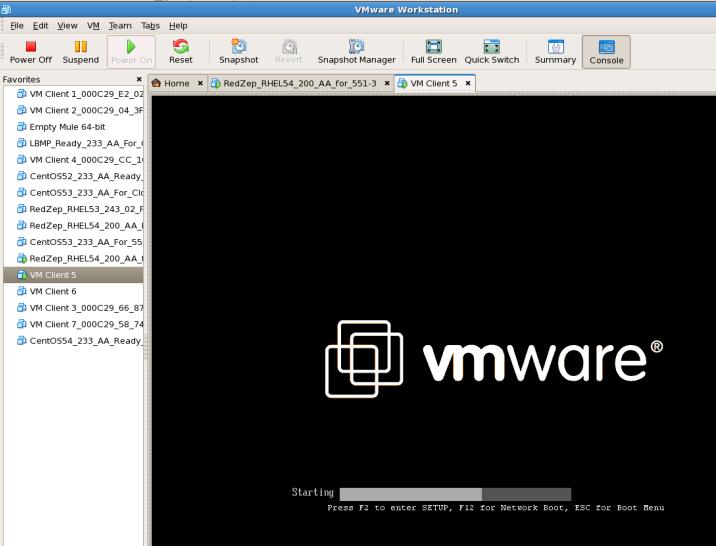Switch to Full Screen mode
Image resolution: width=716 pixels, height=546 pixels.
point(433,52)
